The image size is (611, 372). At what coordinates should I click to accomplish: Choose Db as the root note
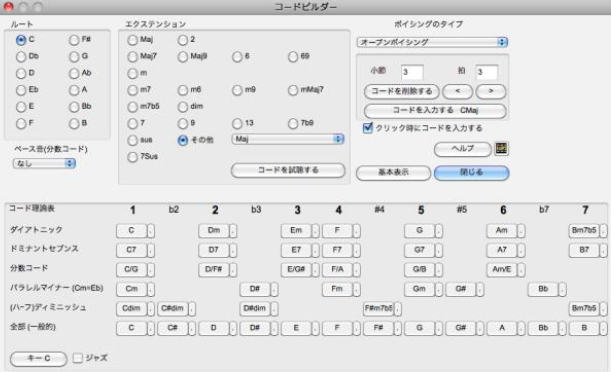click(21, 56)
